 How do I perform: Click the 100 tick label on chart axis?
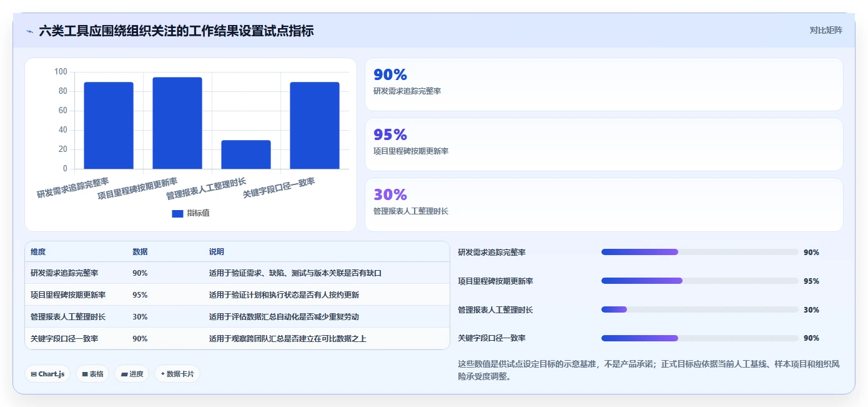(61, 72)
